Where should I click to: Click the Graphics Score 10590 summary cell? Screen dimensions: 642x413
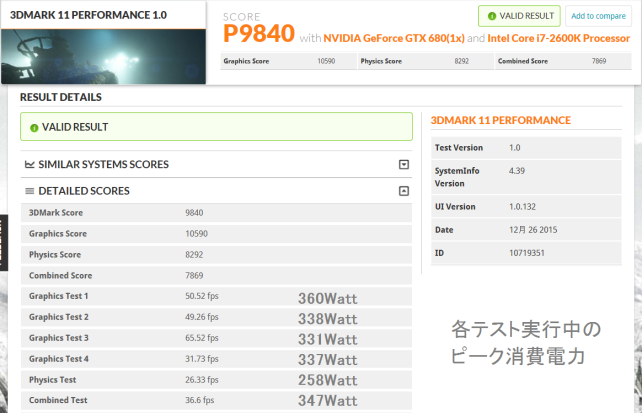pos(288,61)
